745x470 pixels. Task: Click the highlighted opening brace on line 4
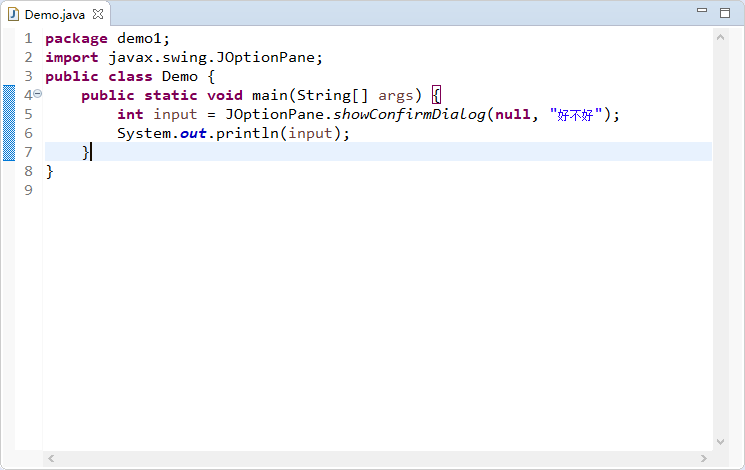[436, 96]
